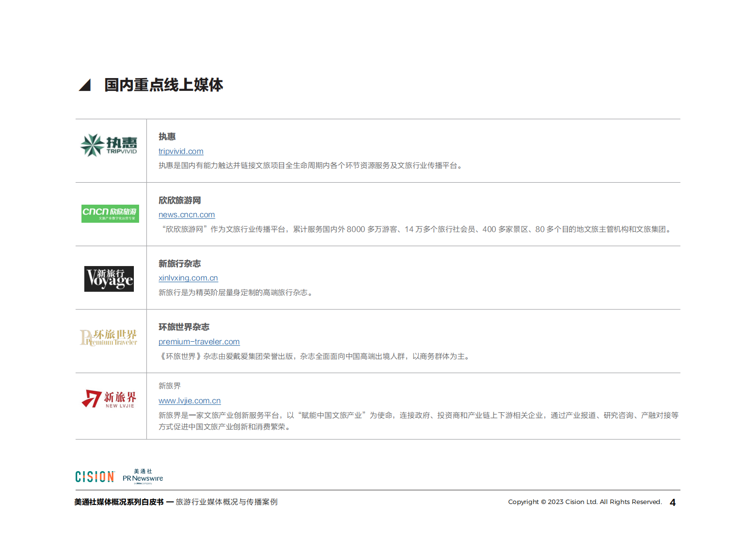Screen dimensions: 756x544
Task: Select the media name 欣欣旅游网
Action: coord(180,200)
